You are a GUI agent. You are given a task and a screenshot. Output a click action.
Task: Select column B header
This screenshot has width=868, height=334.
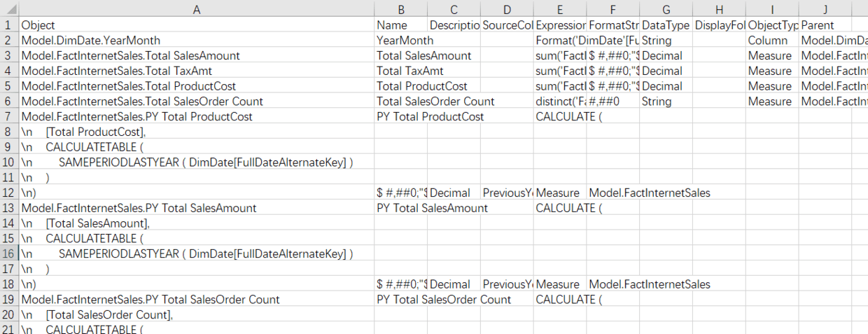[400, 8]
